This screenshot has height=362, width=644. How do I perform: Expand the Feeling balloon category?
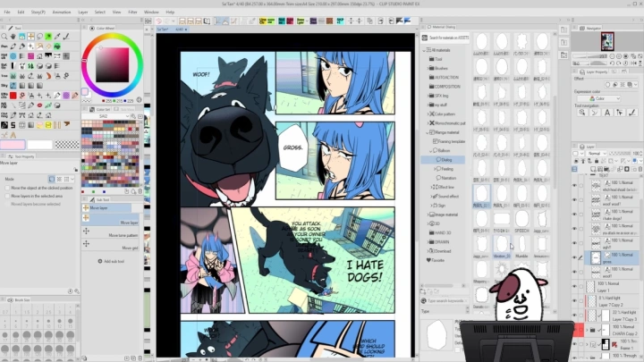click(435, 169)
